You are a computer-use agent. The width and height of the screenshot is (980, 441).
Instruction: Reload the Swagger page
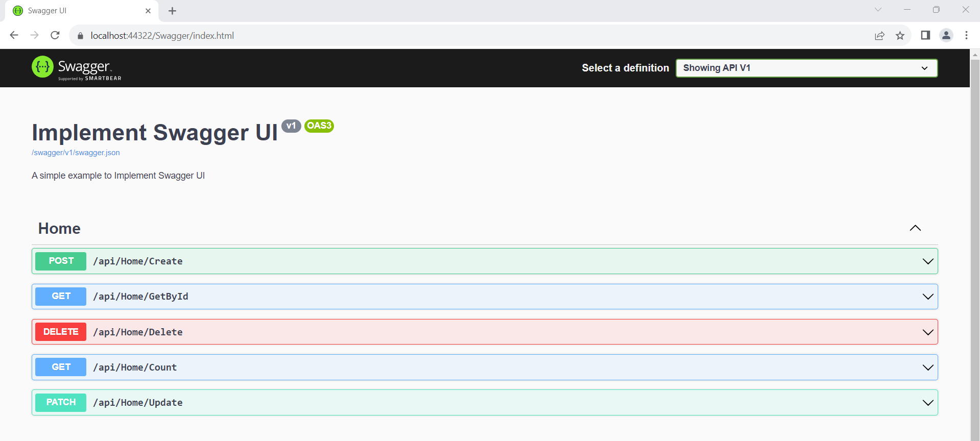click(55, 35)
